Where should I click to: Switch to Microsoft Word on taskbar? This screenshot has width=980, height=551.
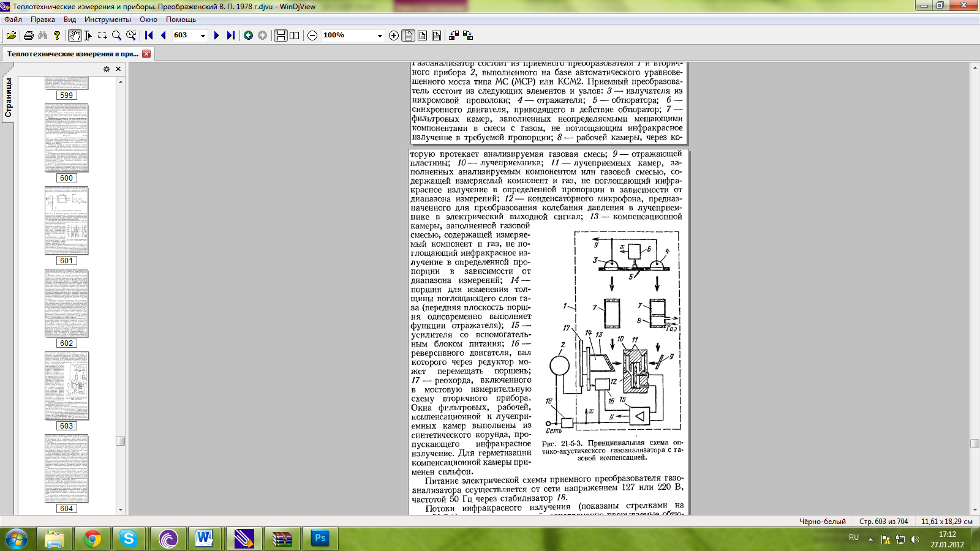tap(205, 539)
